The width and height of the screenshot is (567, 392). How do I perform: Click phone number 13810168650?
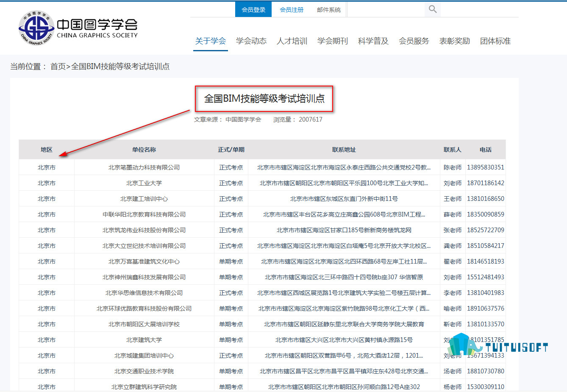(x=486, y=199)
